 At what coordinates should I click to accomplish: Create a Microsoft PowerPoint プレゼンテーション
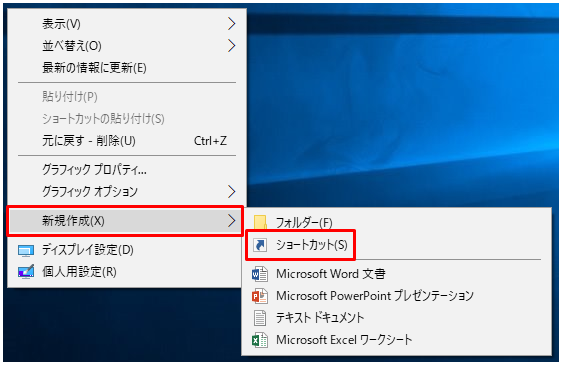click(396, 296)
